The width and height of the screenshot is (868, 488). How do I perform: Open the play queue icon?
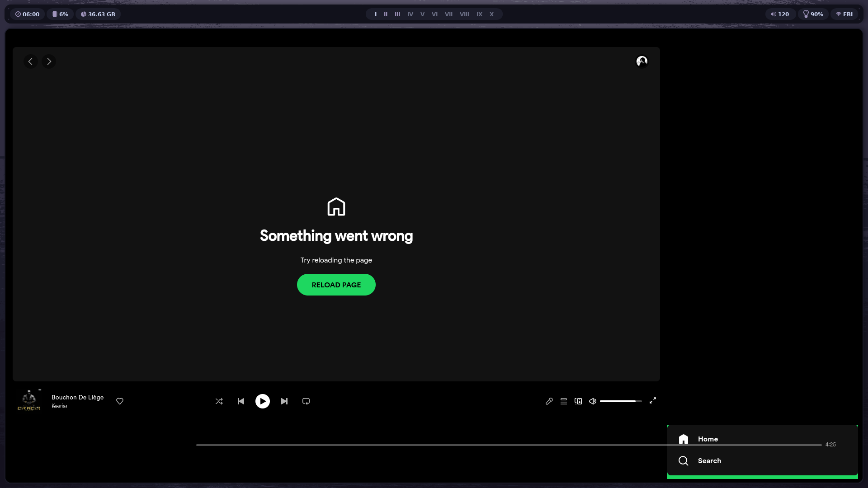(564, 401)
